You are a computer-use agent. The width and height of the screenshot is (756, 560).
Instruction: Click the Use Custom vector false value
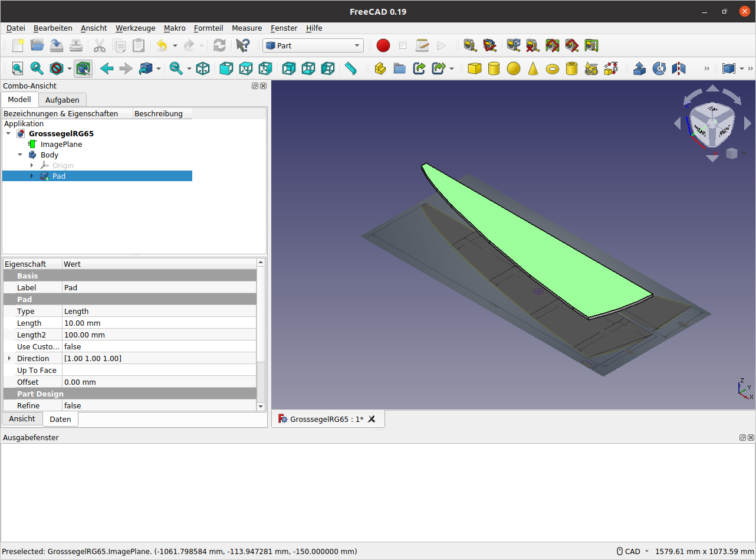(x=159, y=346)
